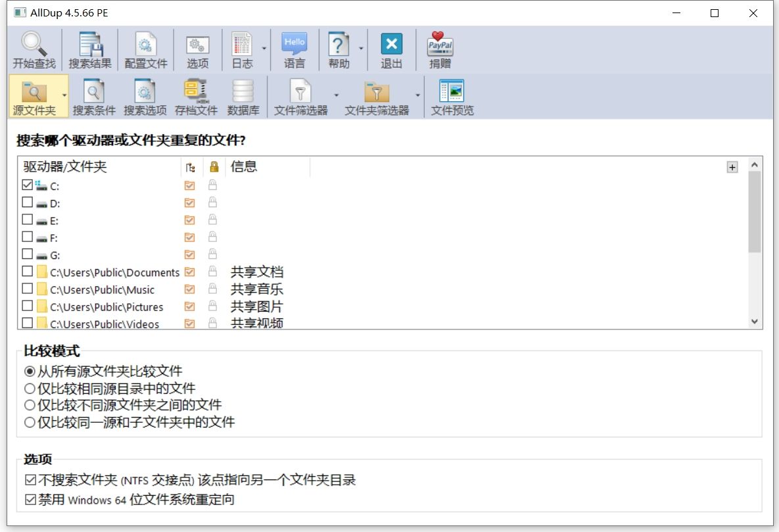This screenshot has height=532, width=779.
Task: Click the 共享文档 info text
Action: coord(257,272)
